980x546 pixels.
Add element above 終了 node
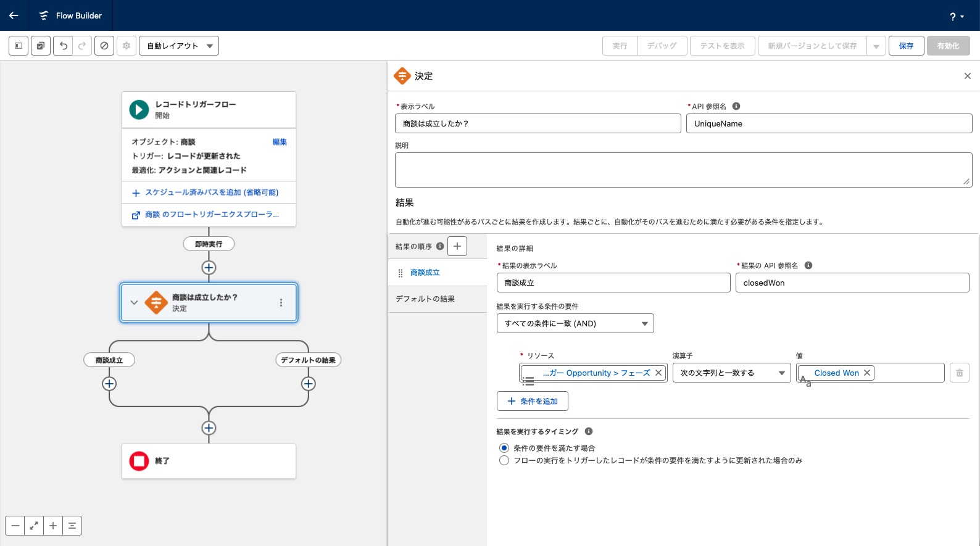click(x=209, y=428)
